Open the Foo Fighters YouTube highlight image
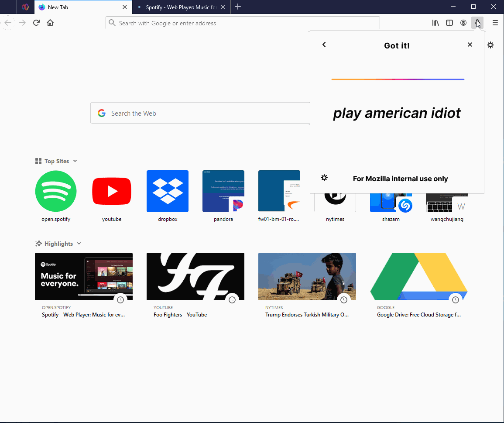Screen dimensions: 504x423 point(195,276)
